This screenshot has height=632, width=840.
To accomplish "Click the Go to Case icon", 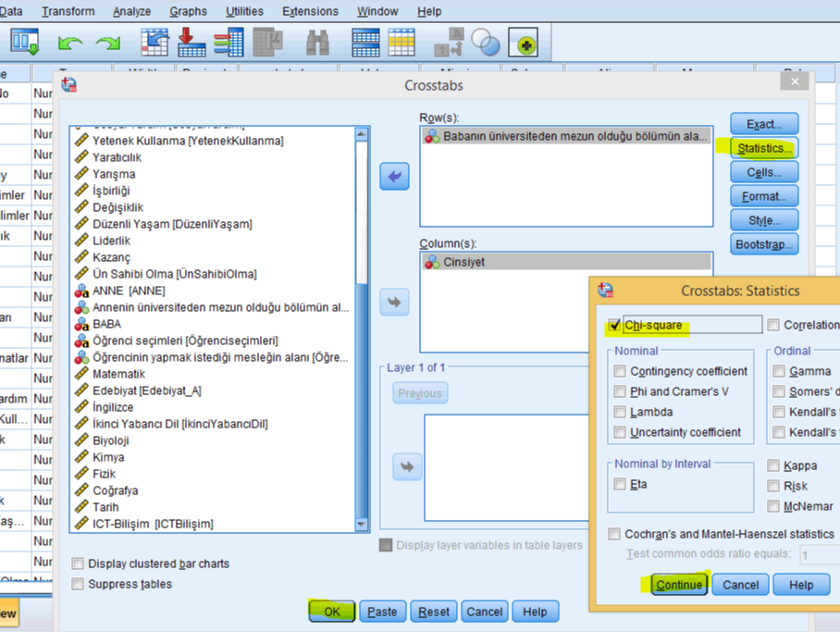I will 154,43.
